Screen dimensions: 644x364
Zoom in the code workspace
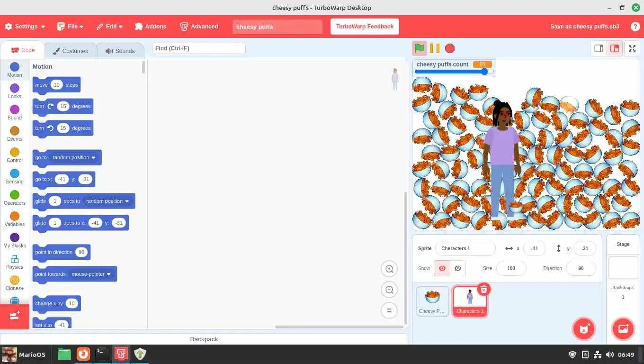pyautogui.click(x=389, y=269)
